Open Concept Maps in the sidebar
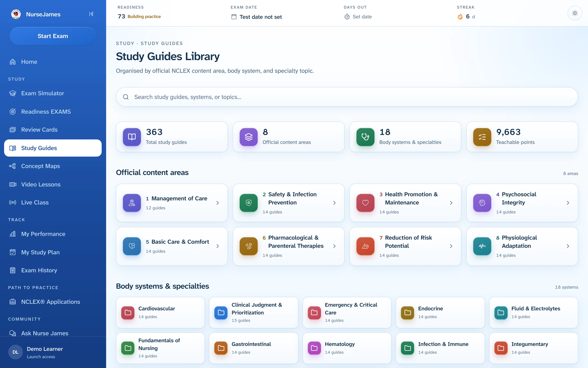The image size is (588, 368). click(x=53, y=166)
